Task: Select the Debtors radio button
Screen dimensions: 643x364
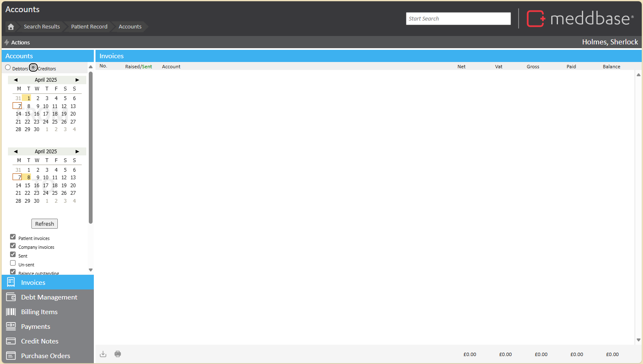Action: [8, 67]
